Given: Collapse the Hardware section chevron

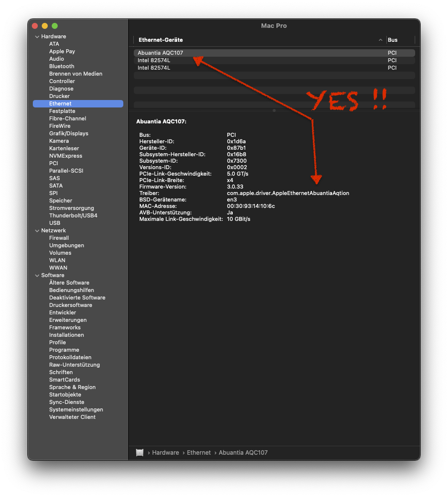Looking at the screenshot, I should point(37,37).
